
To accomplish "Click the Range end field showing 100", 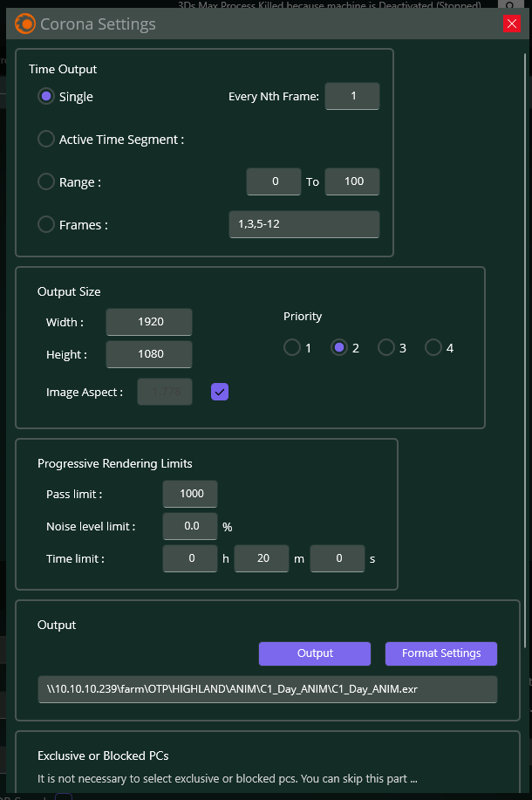I will click(x=352, y=181).
